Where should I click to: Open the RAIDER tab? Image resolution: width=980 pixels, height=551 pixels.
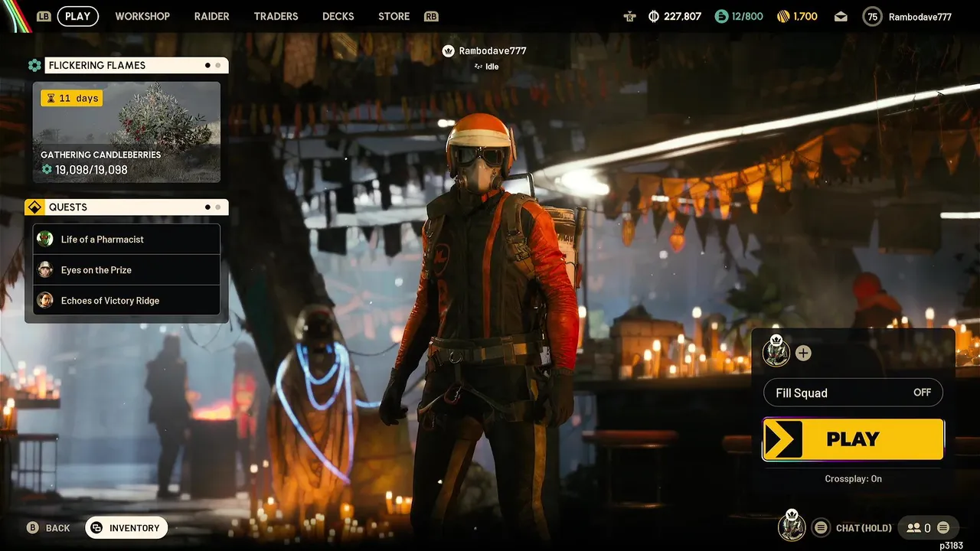click(x=212, y=16)
